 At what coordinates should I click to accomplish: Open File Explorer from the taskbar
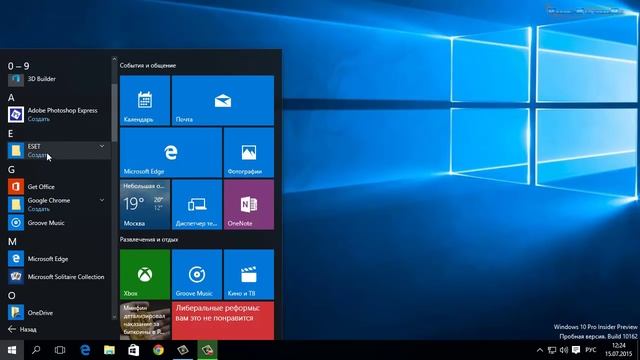click(109, 350)
